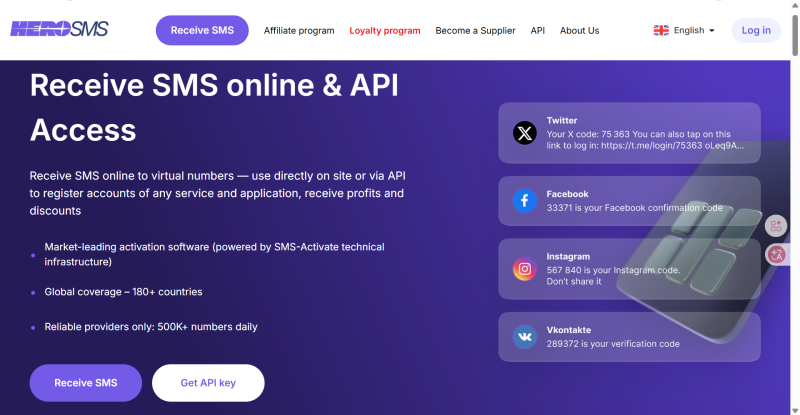The image size is (800, 415).
Task: Open the Affiliate program page
Action: tap(299, 31)
